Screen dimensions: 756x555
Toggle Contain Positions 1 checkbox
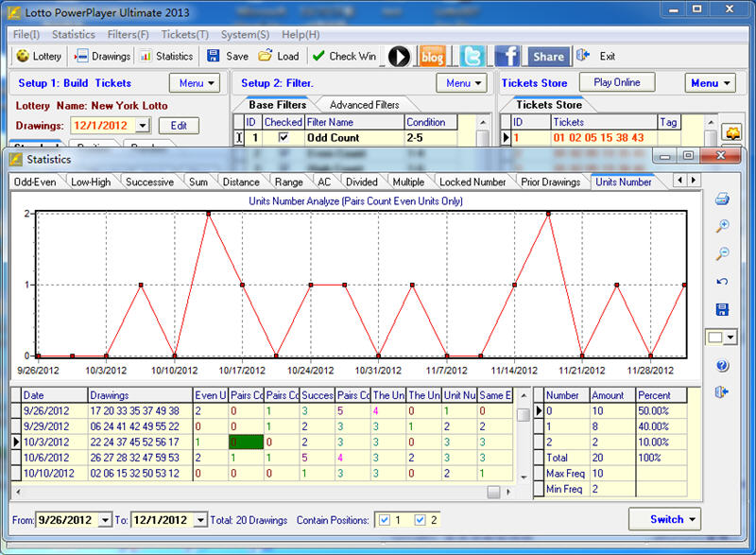coord(385,520)
